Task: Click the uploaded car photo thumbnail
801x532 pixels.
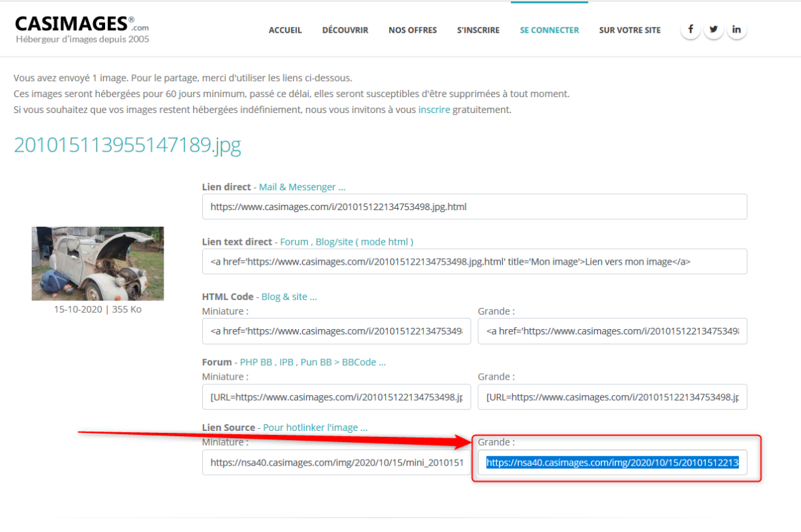Action: (x=98, y=263)
